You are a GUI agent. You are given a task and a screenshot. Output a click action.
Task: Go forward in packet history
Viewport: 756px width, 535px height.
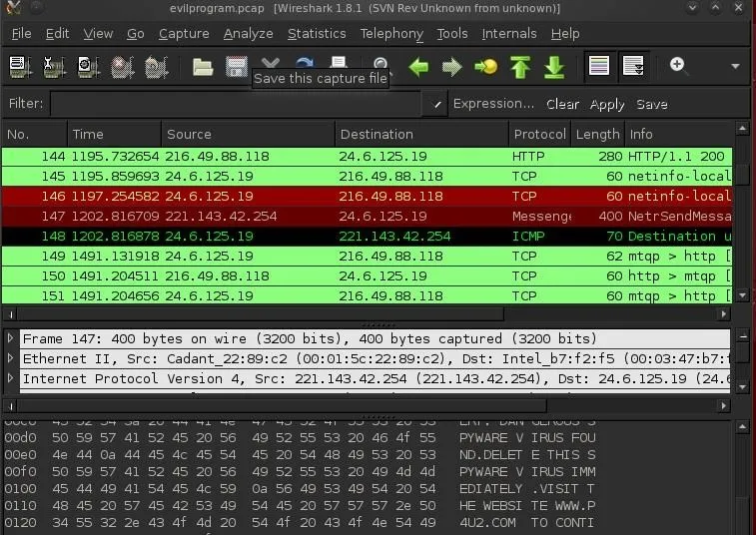click(x=451, y=67)
